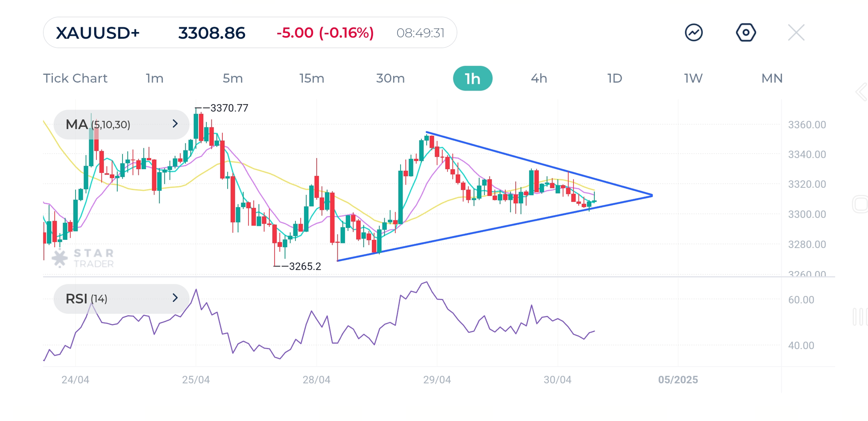Activate the Tick Chart mode

click(75, 78)
